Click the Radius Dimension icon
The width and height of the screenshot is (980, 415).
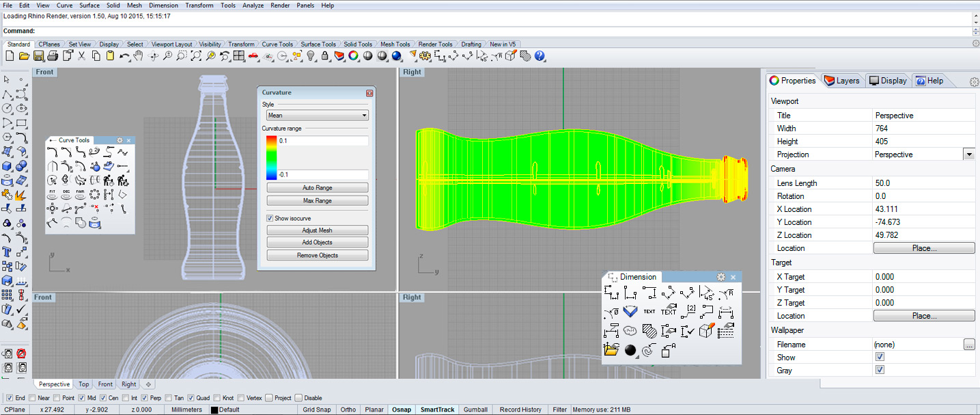tap(727, 293)
